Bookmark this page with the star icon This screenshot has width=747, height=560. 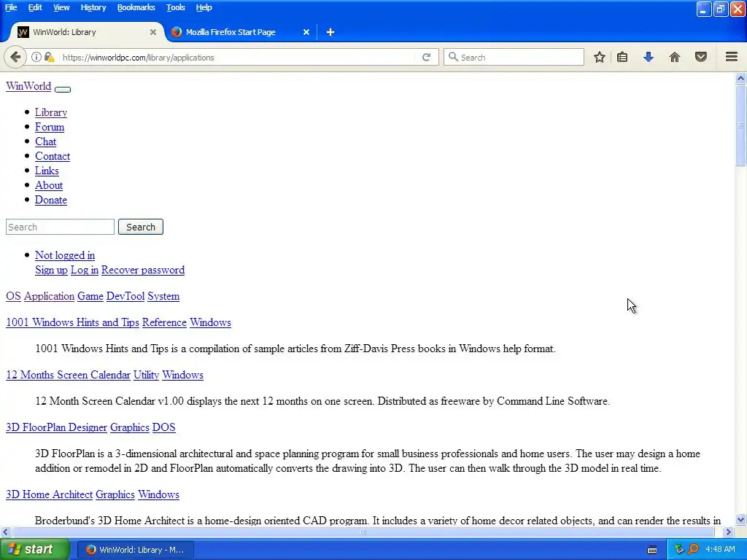600,57
